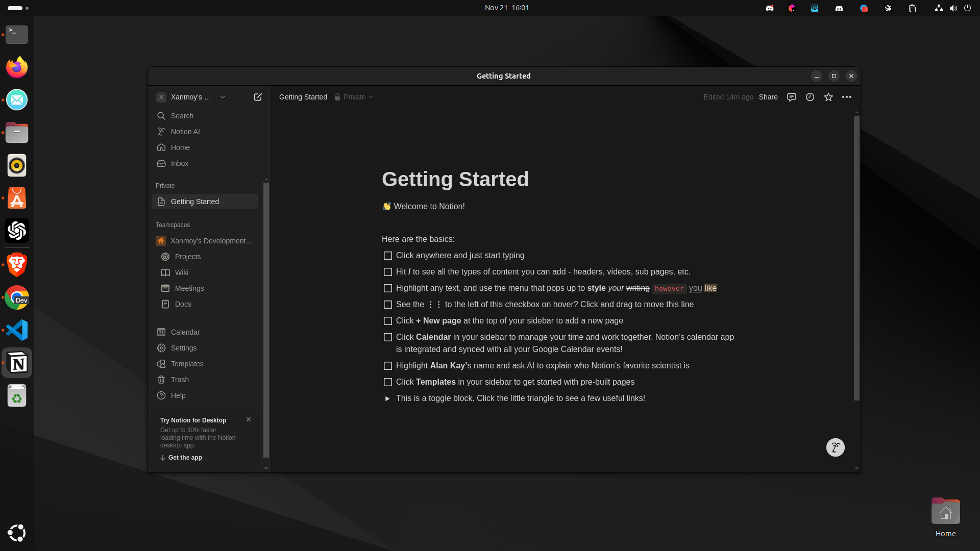Open Projects in teamspace

pyautogui.click(x=205, y=257)
